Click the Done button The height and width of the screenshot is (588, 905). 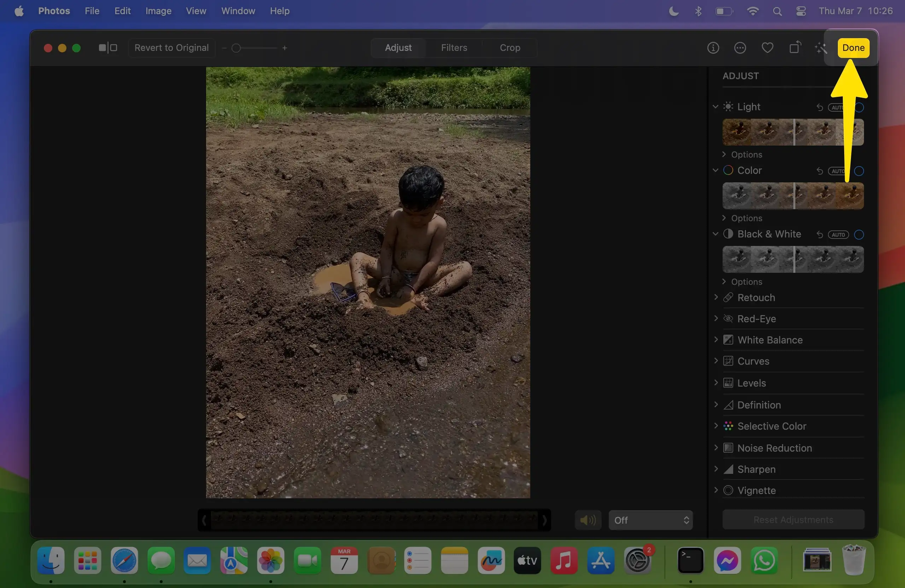coord(853,48)
